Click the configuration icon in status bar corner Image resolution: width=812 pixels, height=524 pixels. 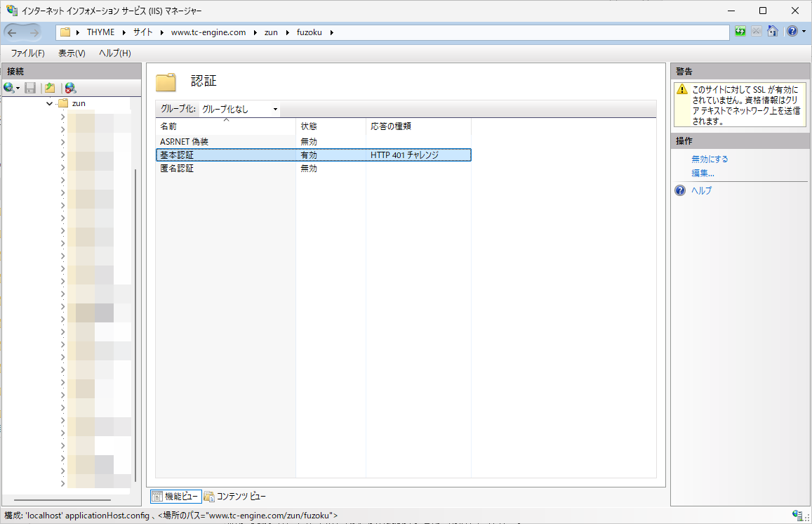click(797, 516)
